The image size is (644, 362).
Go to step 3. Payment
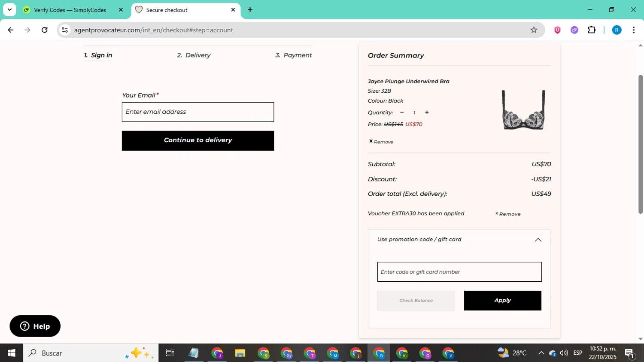click(294, 55)
